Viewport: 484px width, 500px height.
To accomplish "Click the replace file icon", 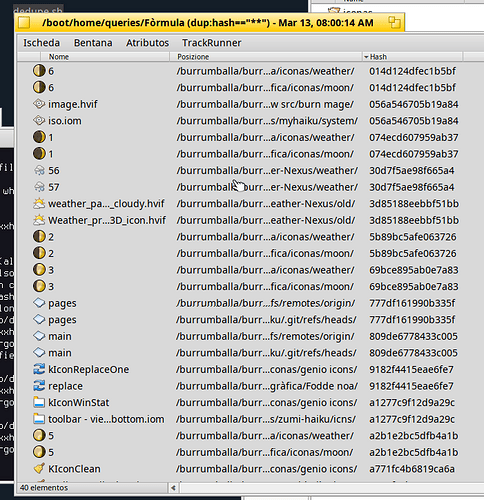I will tap(39, 386).
